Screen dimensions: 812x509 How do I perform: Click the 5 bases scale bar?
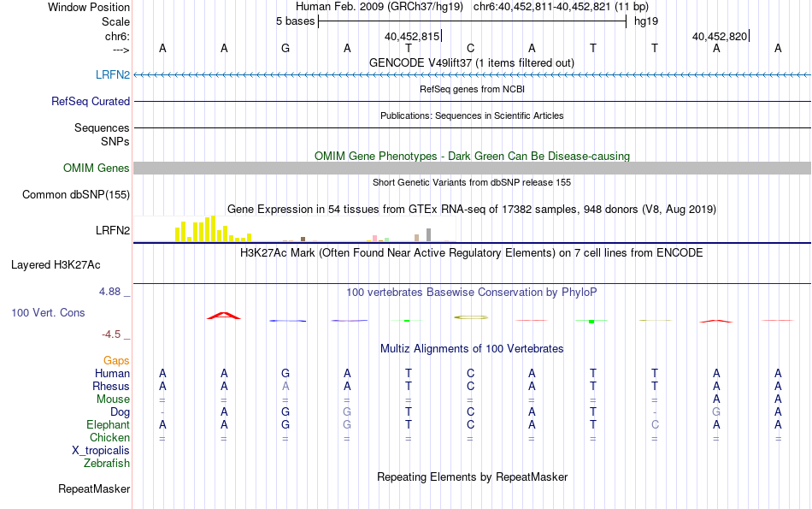click(x=473, y=21)
